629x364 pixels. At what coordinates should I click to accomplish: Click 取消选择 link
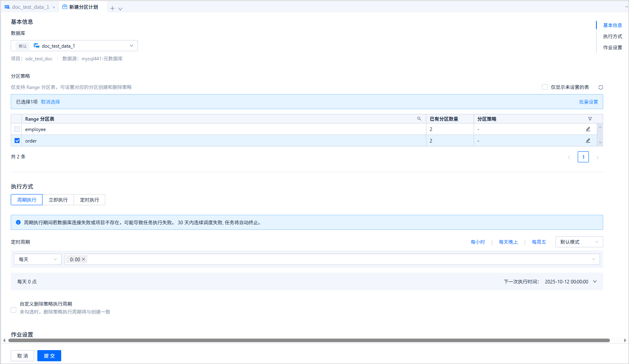tap(50, 102)
